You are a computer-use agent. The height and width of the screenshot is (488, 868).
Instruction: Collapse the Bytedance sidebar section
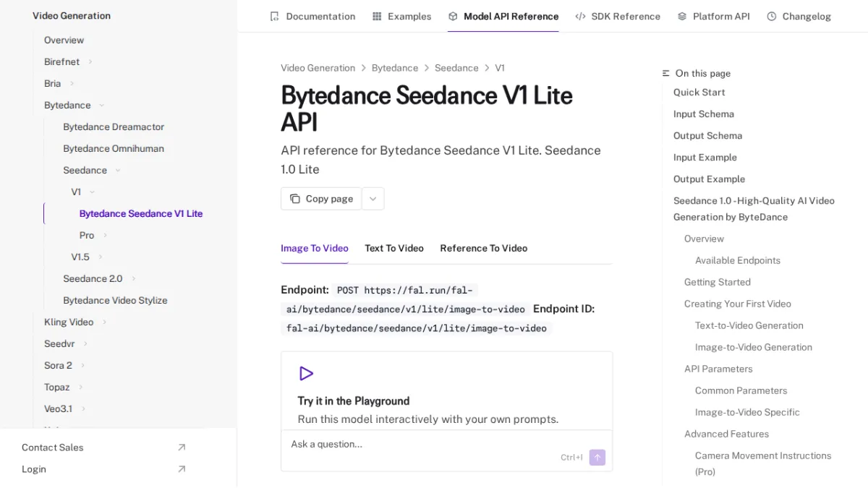pos(101,105)
